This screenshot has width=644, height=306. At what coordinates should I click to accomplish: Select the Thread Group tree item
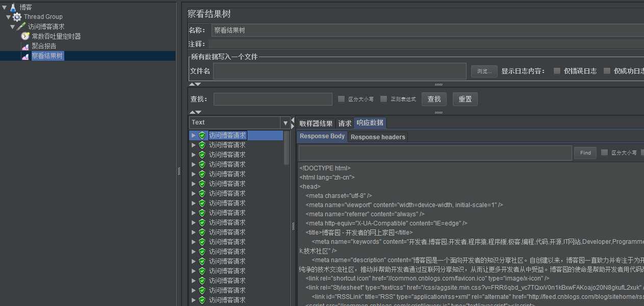pyautogui.click(x=43, y=17)
